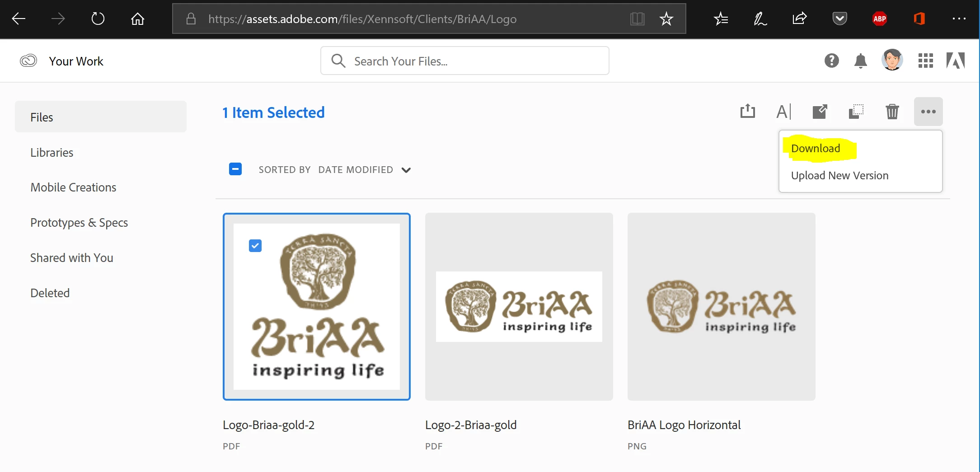Click the Your Work heading link
This screenshot has width=980, height=472.
tap(76, 61)
